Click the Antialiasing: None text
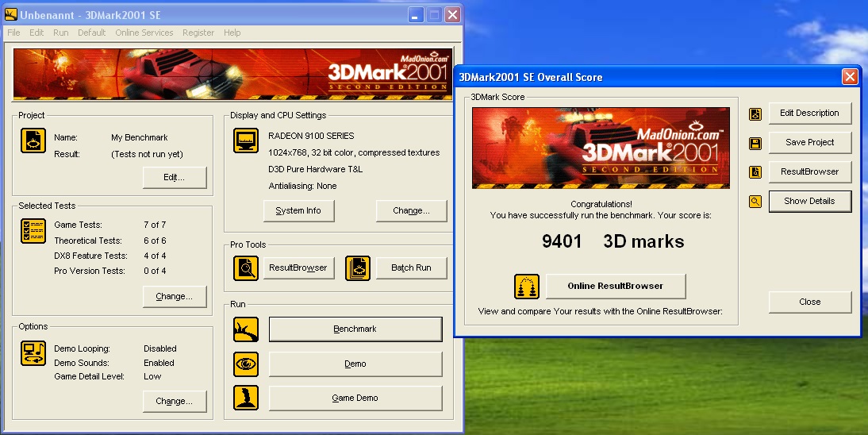 (x=303, y=187)
